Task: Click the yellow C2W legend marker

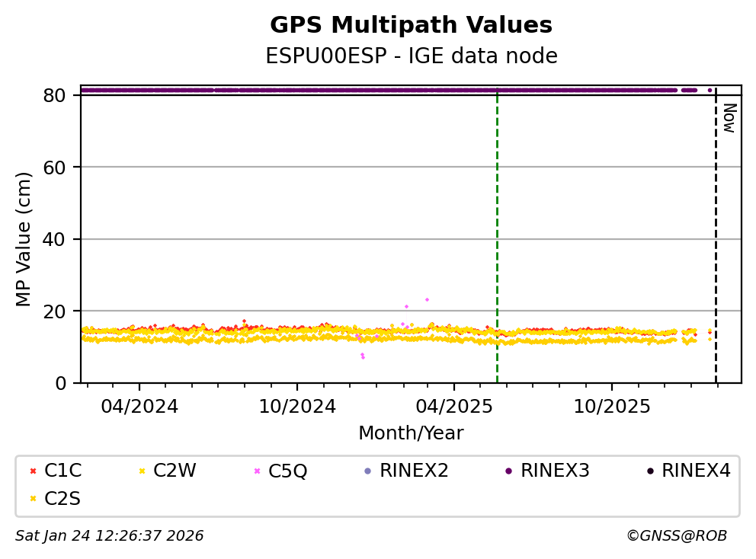Action: click(x=142, y=471)
